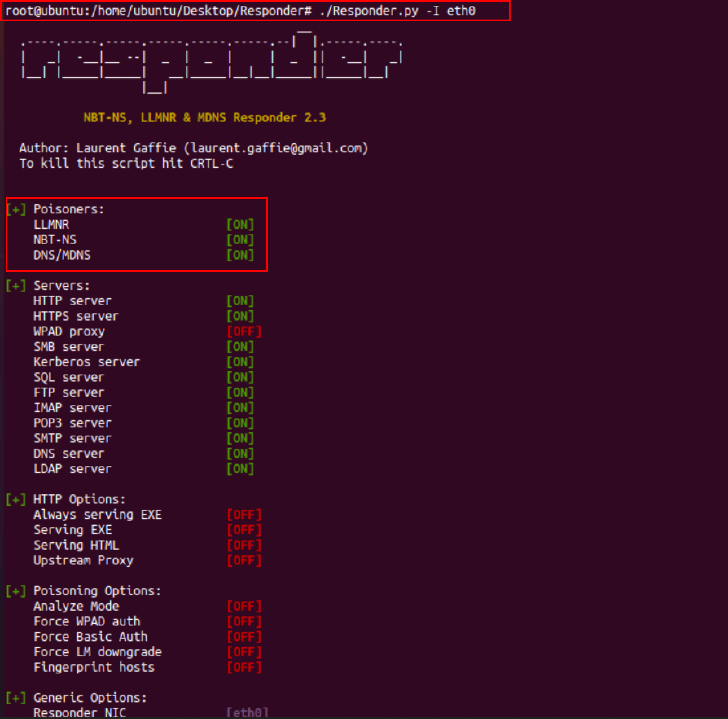The height and width of the screenshot is (719, 728).
Task: Select the DNS/MDNS poisoner line
Action: click(x=144, y=255)
